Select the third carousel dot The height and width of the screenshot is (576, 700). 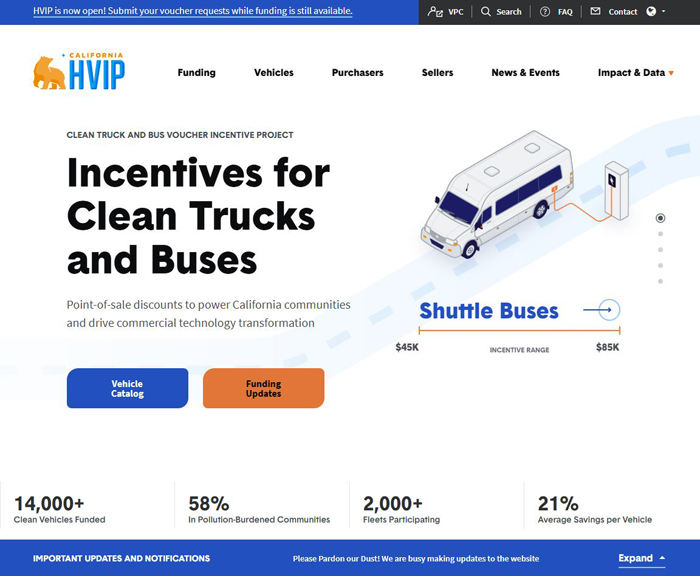tap(660, 250)
